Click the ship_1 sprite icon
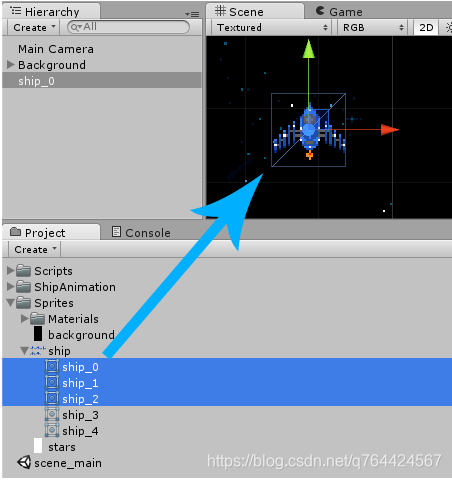 [x=52, y=382]
